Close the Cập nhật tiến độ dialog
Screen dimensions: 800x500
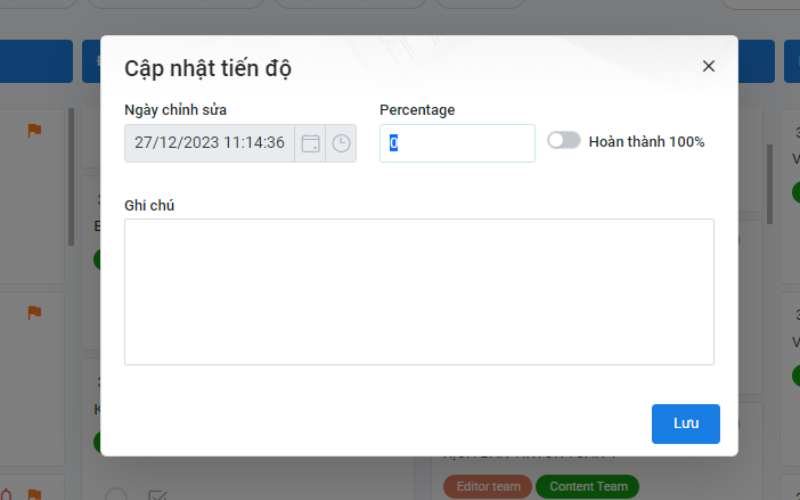click(708, 66)
